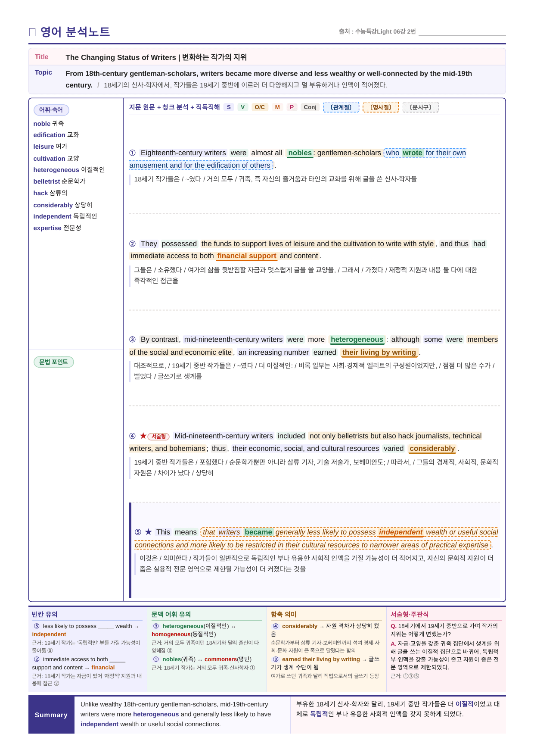This screenshot has width=534, height=756.
Task: Click the vocabulary entry 'cultivation 교양'
Action: click(56, 158)
